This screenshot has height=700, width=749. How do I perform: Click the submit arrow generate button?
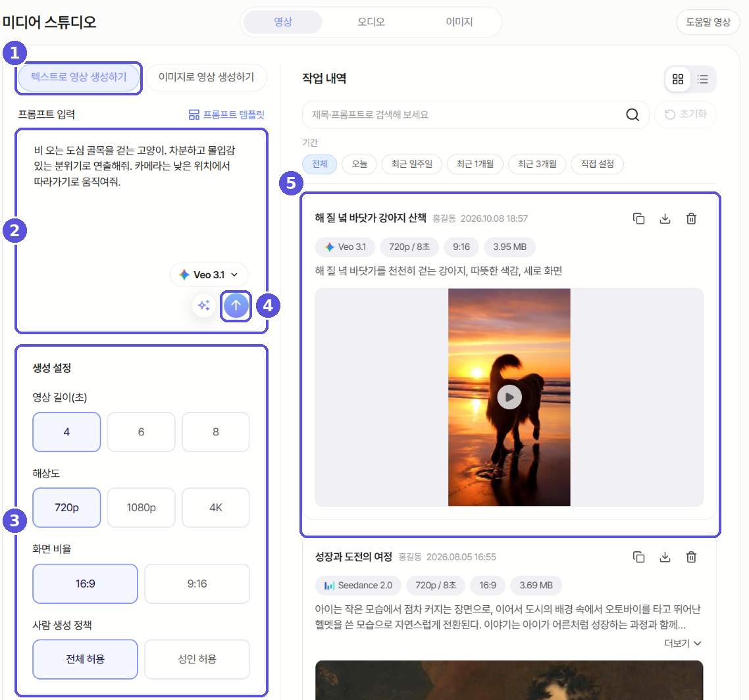[236, 306]
